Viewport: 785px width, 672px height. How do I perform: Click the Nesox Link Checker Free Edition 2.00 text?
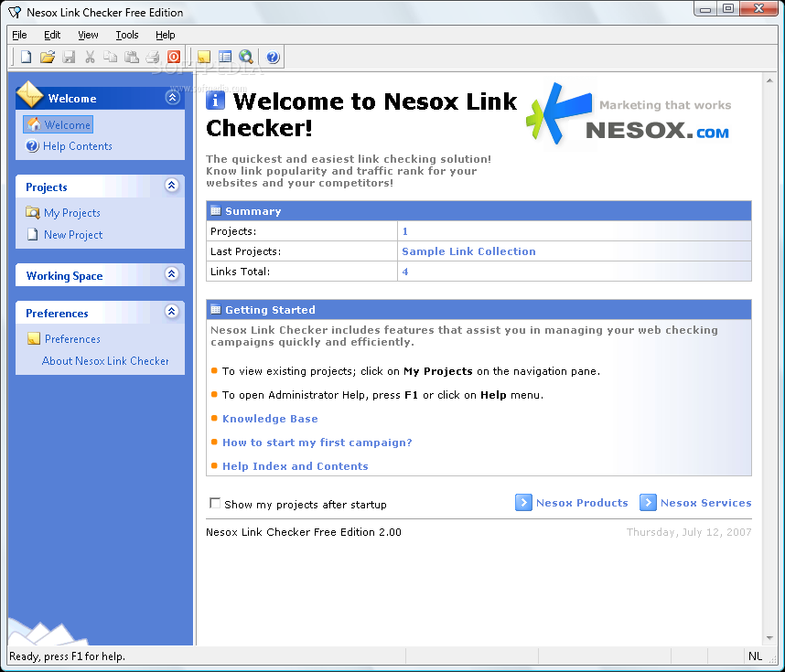(x=304, y=532)
